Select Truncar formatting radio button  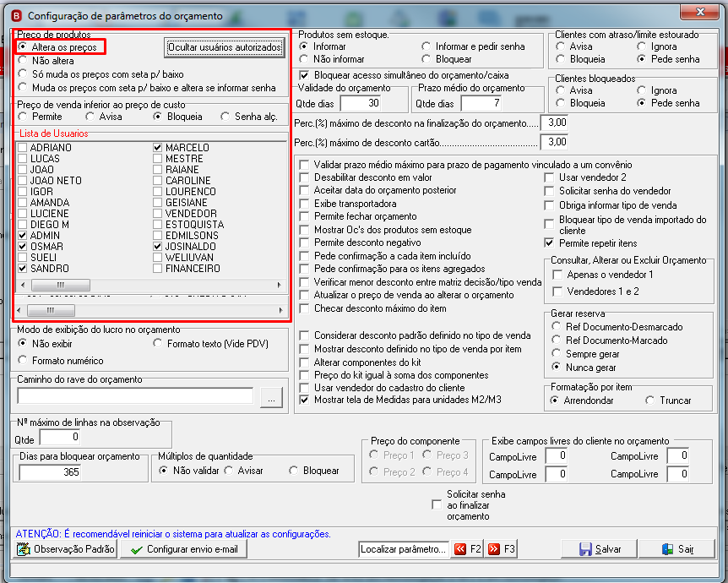(650, 400)
